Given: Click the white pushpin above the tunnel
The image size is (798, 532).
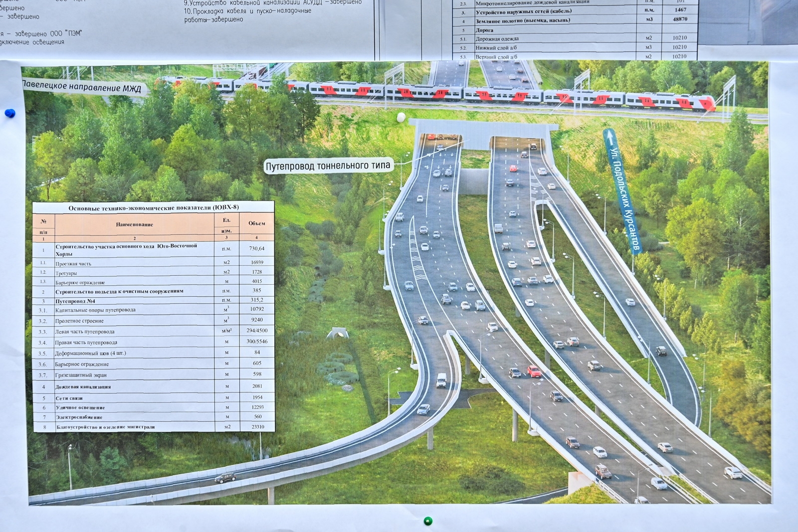Looking at the screenshot, I should [x=400, y=117].
